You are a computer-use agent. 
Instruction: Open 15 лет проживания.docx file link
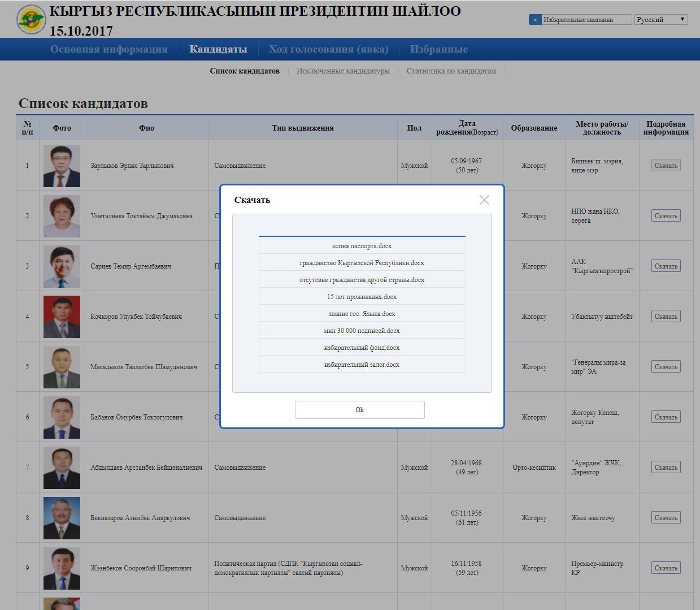(x=362, y=297)
